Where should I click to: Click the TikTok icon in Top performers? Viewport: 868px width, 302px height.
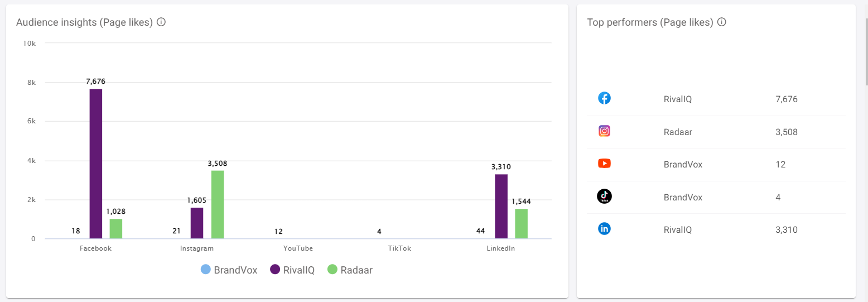(x=604, y=196)
